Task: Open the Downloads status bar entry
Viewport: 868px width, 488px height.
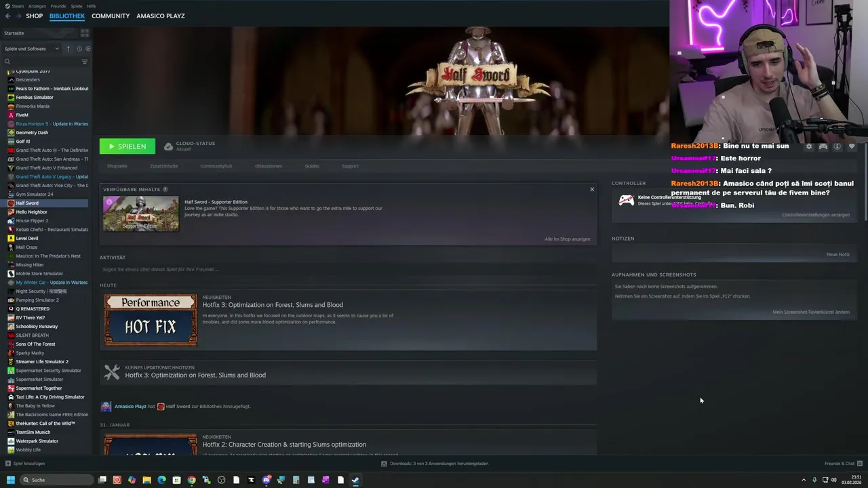Action: 434,464
